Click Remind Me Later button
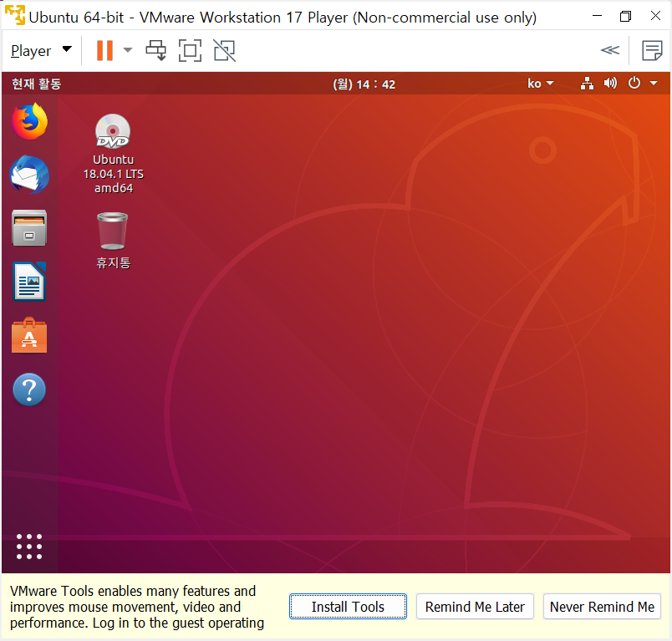The width and height of the screenshot is (672, 641). pos(475,606)
